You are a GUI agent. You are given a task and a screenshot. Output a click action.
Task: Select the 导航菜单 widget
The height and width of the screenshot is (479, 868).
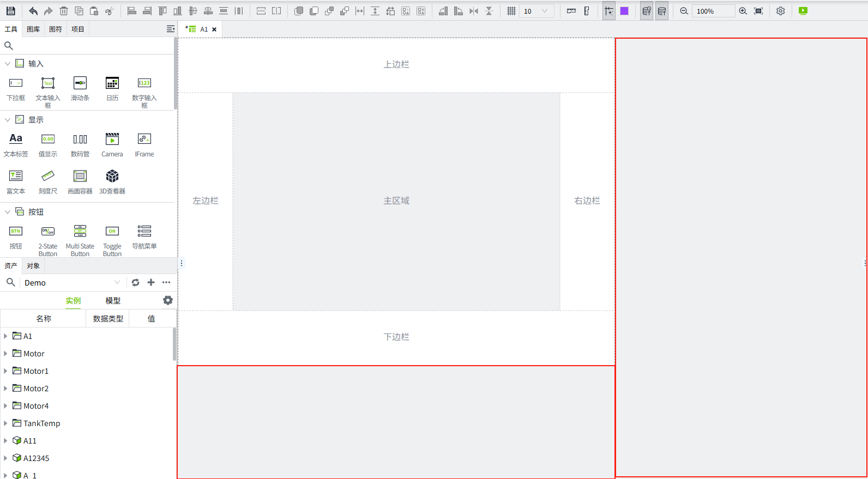pyautogui.click(x=144, y=237)
